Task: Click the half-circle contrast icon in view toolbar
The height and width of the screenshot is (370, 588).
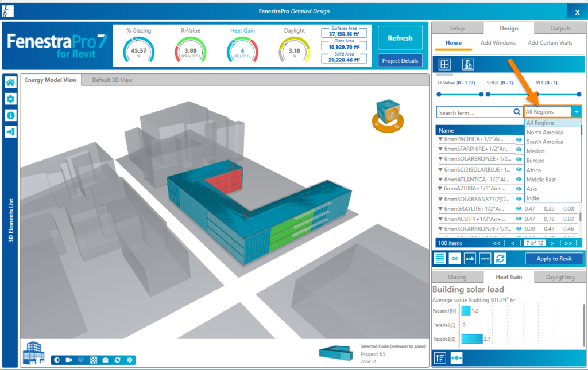Action: click(x=57, y=360)
